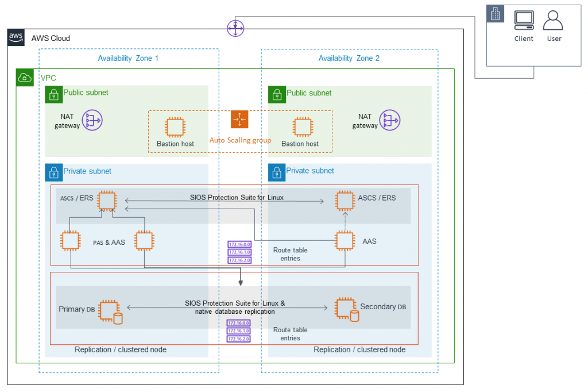The height and width of the screenshot is (392, 588).
Task: Select the PAS & AAS compute instance
Action: [70, 241]
